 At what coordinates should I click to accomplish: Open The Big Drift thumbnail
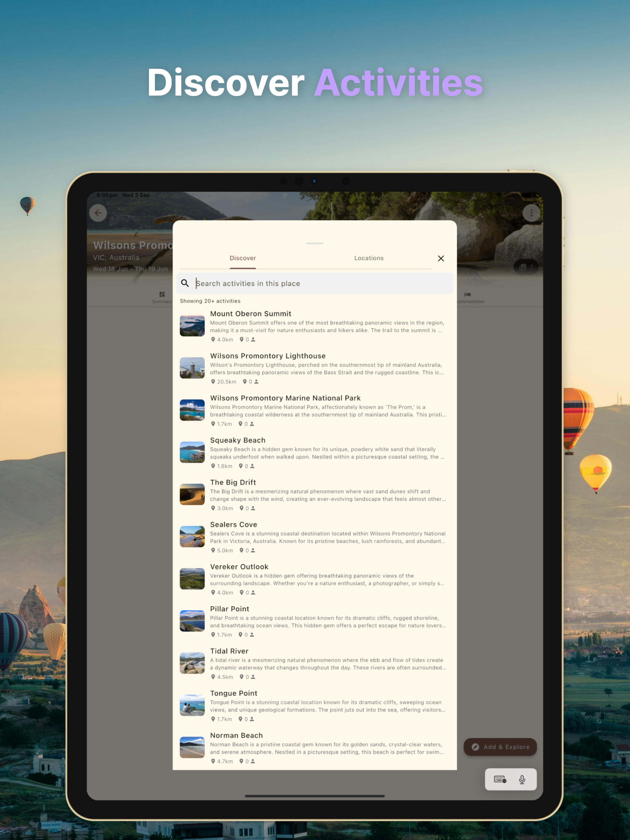(x=192, y=494)
